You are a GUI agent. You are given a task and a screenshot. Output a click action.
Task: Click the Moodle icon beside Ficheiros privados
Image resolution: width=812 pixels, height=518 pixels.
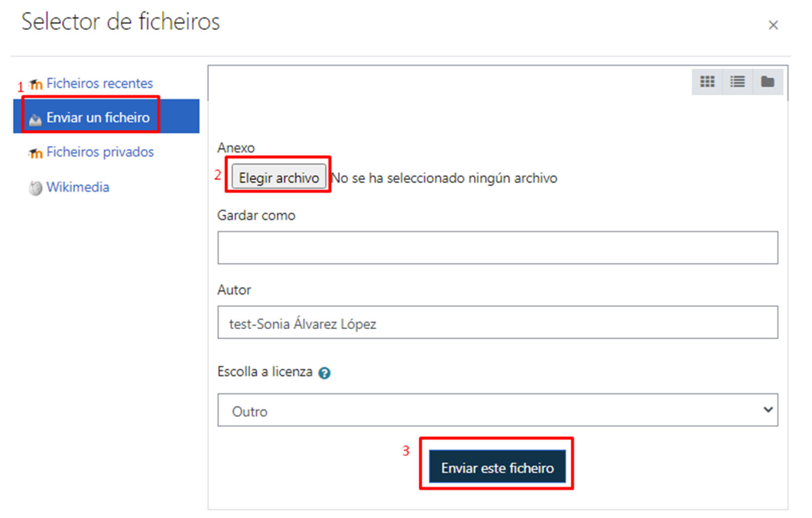pos(35,153)
